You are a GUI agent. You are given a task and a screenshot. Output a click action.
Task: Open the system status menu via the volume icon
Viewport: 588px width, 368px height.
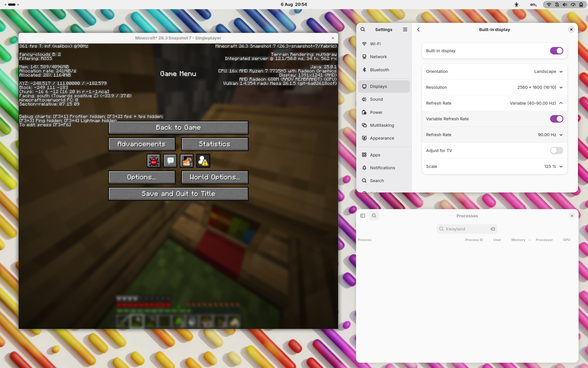pos(565,5)
